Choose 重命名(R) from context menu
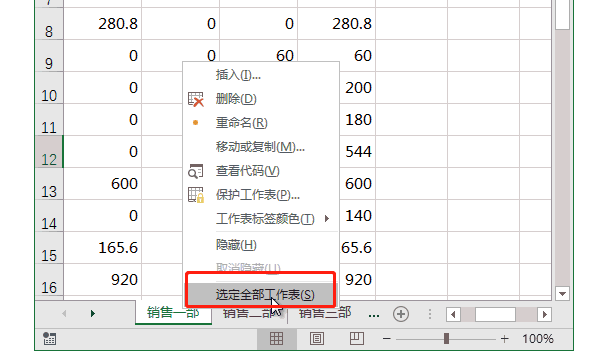The width and height of the screenshot is (605, 362). (x=242, y=123)
